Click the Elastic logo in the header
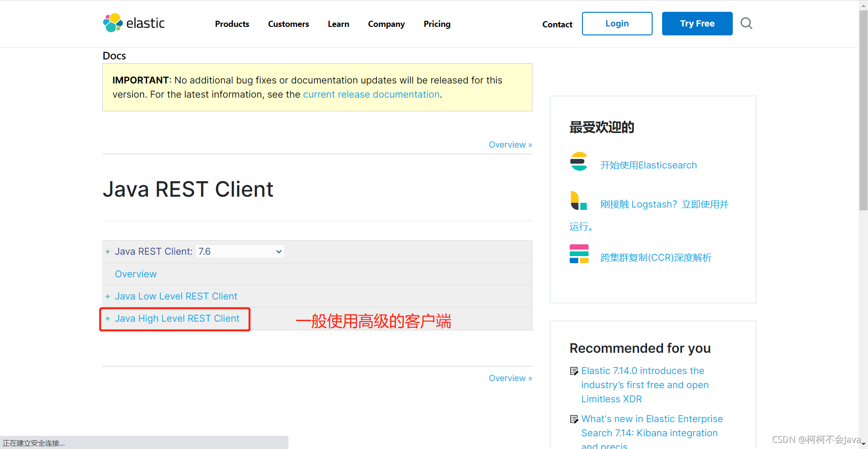 [x=134, y=23]
